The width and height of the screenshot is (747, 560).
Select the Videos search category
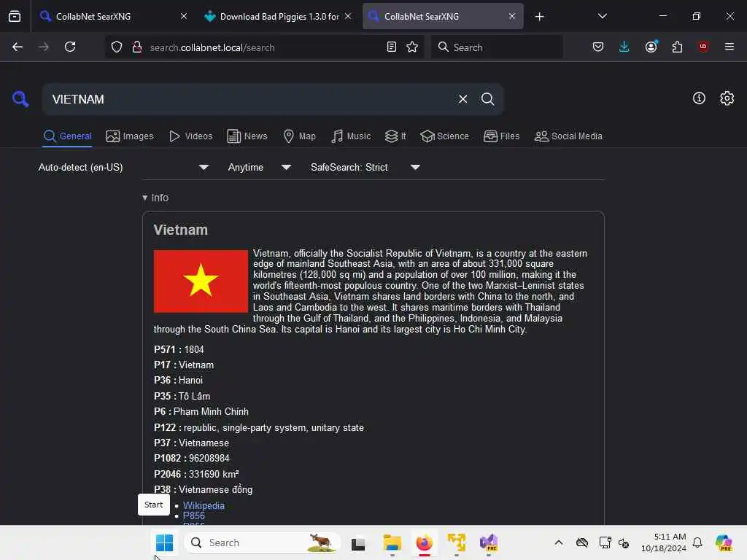click(x=191, y=136)
